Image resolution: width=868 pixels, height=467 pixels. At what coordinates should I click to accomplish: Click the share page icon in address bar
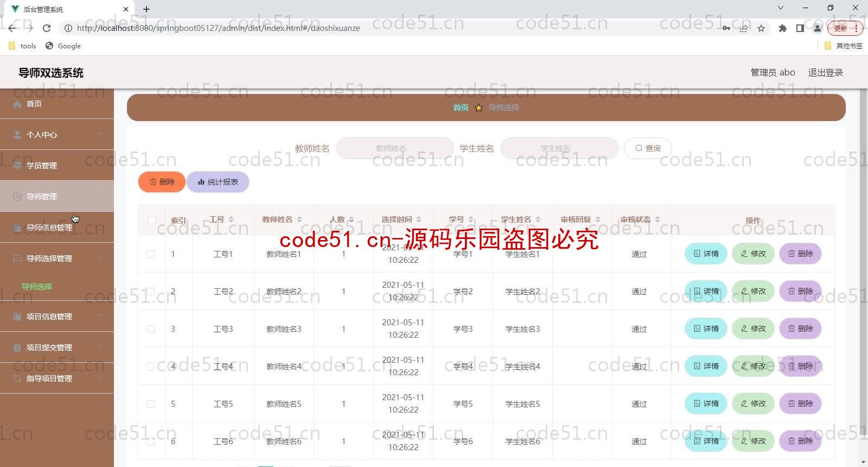tap(744, 28)
